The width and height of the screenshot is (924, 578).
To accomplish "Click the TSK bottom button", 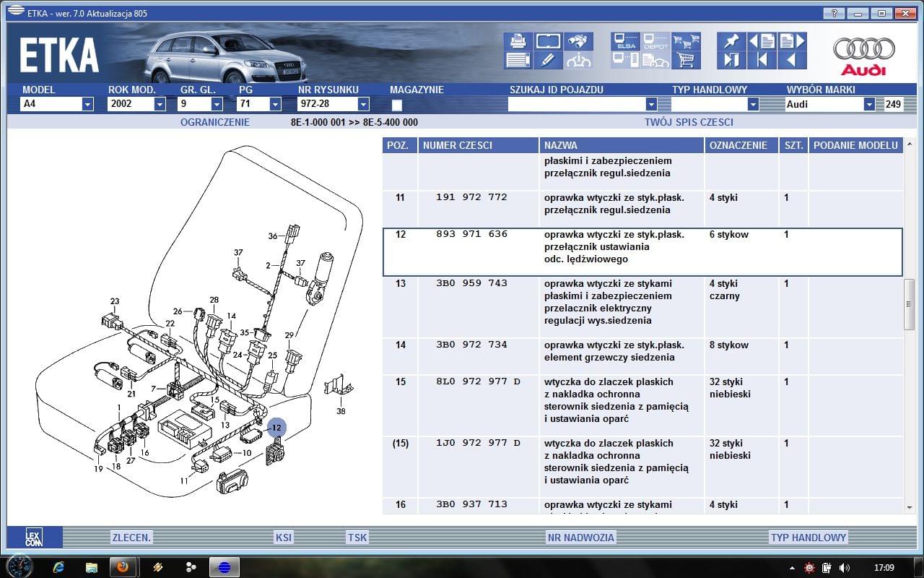I will (357, 538).
